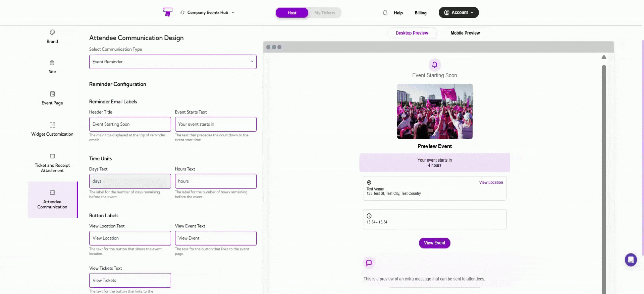Click the '123 Test St, Test City' address
The image size is (644, 294).
393,194
